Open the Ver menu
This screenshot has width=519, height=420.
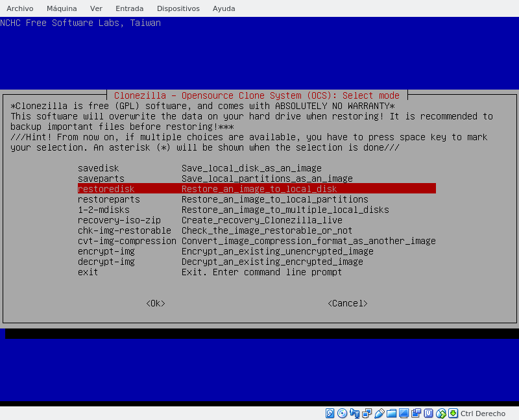pyautogui.click(x=96, y=8)
